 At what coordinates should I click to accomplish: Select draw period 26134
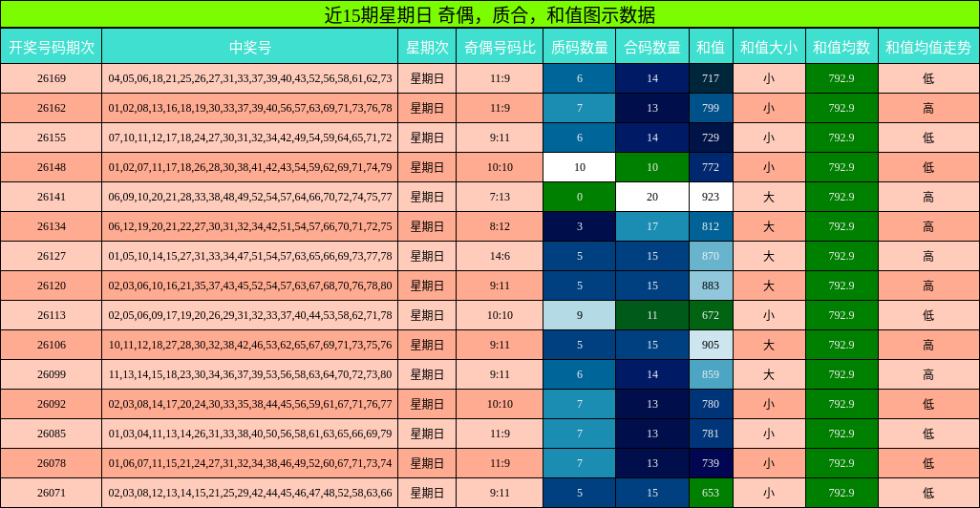[52, 226]
